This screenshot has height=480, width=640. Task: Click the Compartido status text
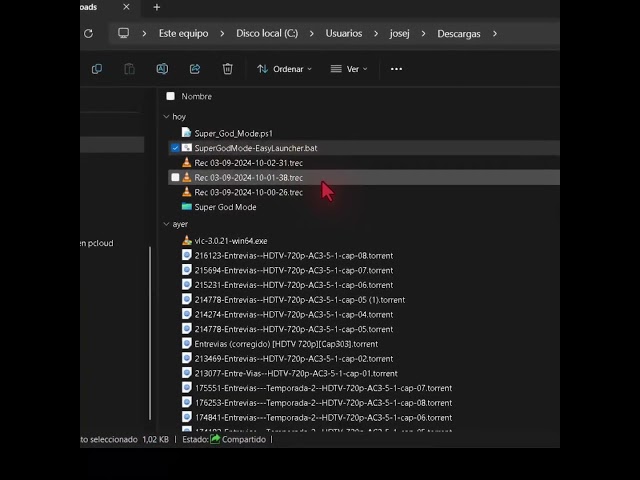coord(244,439)
